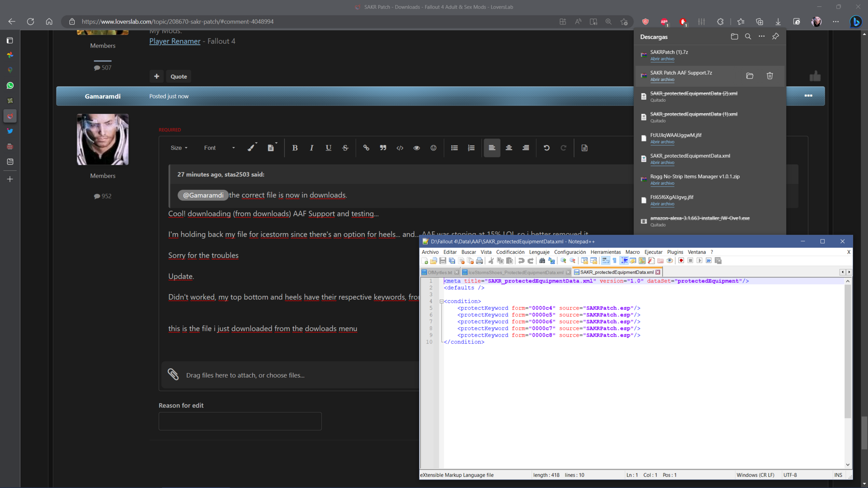Click the Quote icon in editor toolbar
Screen dimensions: 868x488
pos(383,148)
